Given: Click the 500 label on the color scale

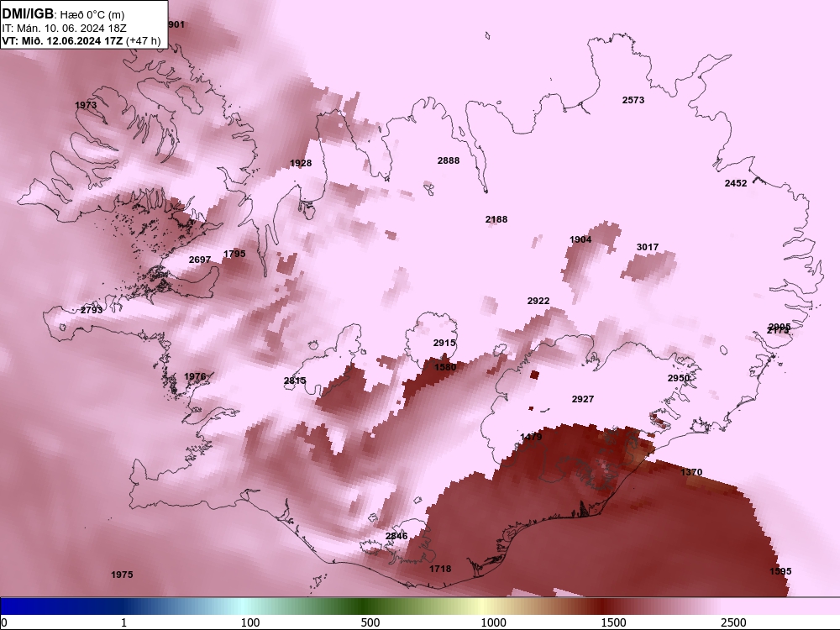Looking at the screenshot, I should pos(370,622).
